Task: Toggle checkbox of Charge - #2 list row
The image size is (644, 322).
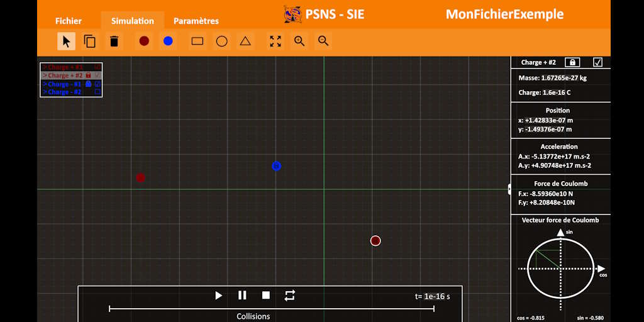Action: pyautogui.click(x=97, y=92)
